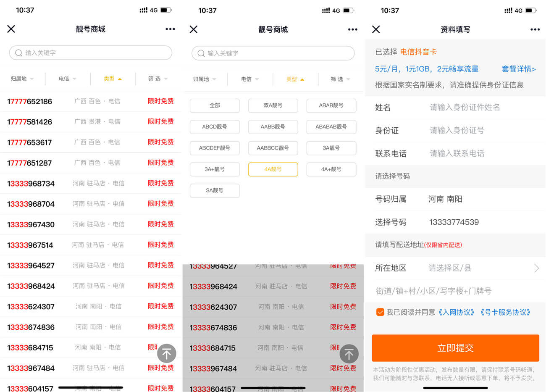
Task: Tap back-to-top arrow on first screen list
Action: [167, 354]
